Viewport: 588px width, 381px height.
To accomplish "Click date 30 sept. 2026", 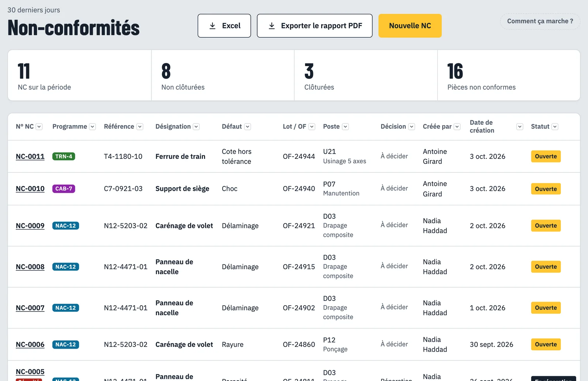I will click(491, 345).
